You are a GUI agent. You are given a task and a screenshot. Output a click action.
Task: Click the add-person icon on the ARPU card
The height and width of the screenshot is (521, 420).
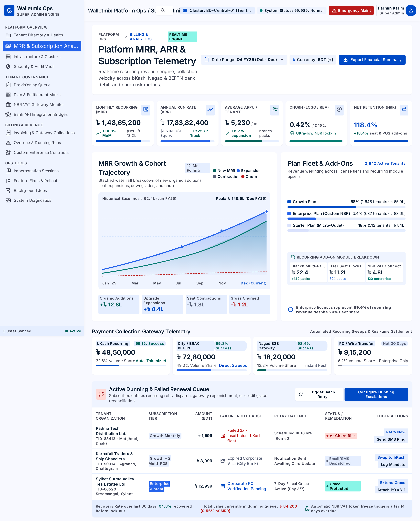tap(275, 110)
